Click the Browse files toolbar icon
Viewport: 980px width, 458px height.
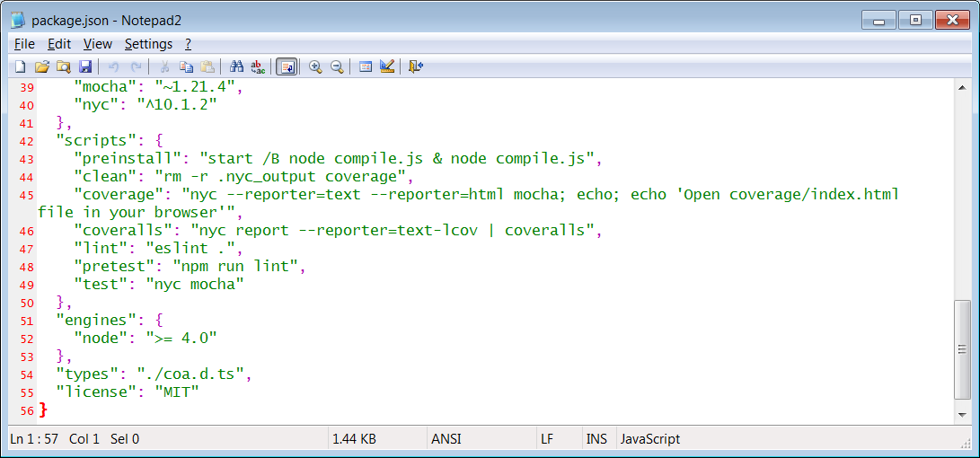pyautogui.click(x=63, y=66)
